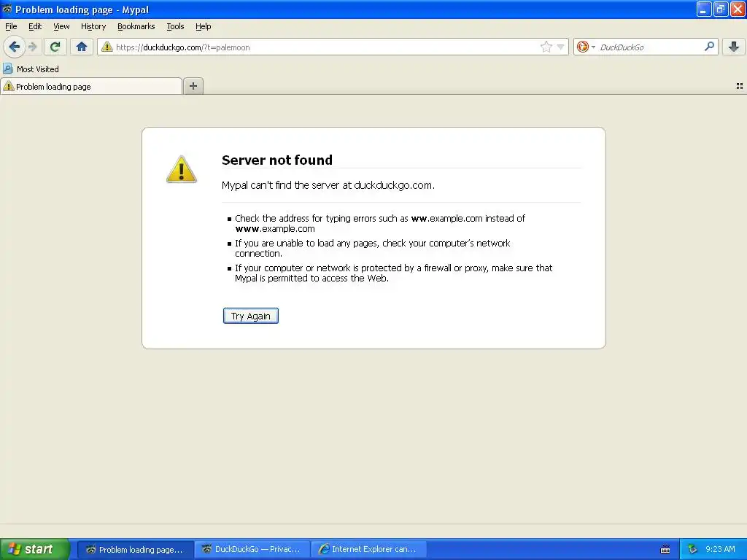Image resolution: width=747 pixels, height=560 pixels.
Task: Open the File menu
Action: 11,26
